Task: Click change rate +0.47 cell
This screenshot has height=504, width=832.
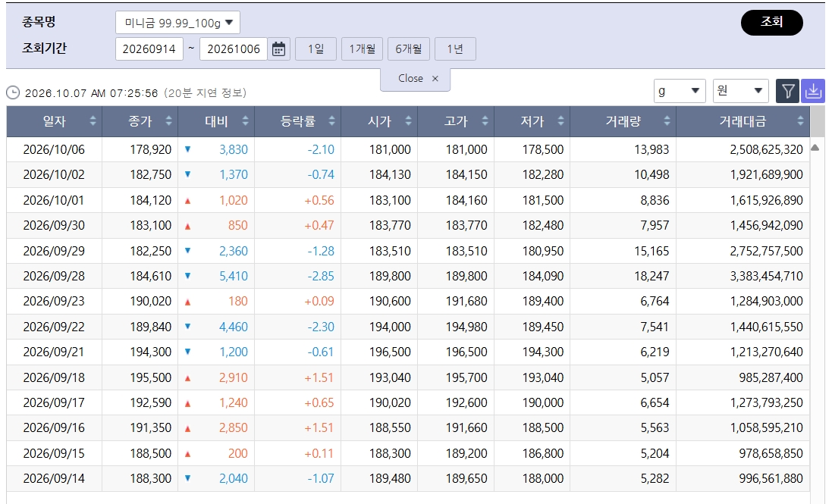Action: [297, 226]
